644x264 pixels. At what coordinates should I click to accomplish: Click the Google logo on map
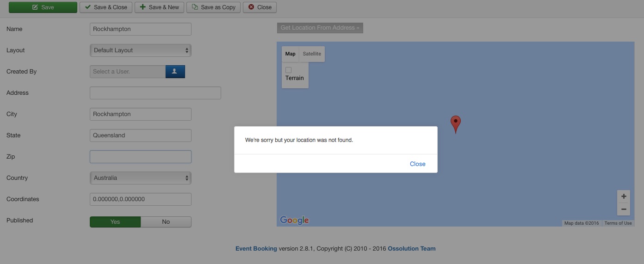[294, 221]
